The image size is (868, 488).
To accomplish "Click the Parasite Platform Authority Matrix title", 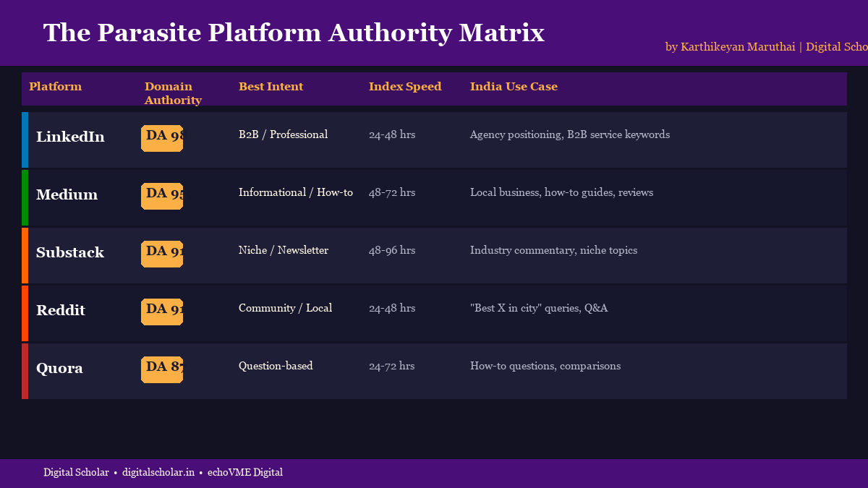I will [x=294, y=33].
